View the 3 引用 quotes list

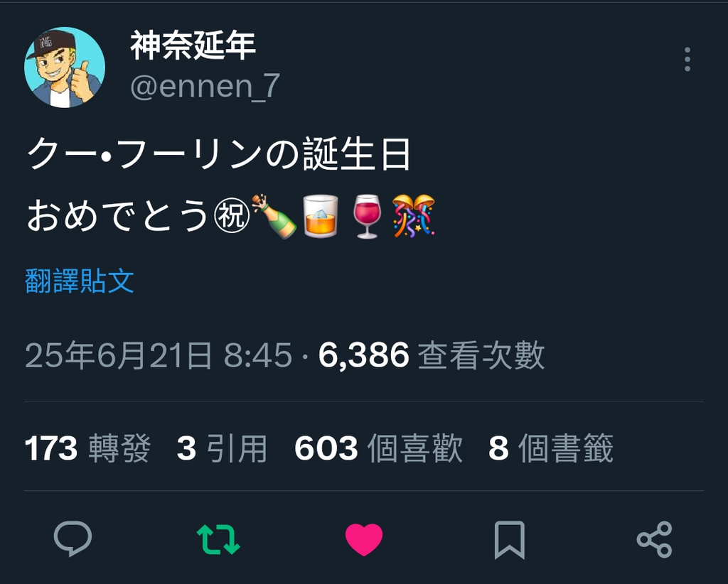[x=222, y=448]
